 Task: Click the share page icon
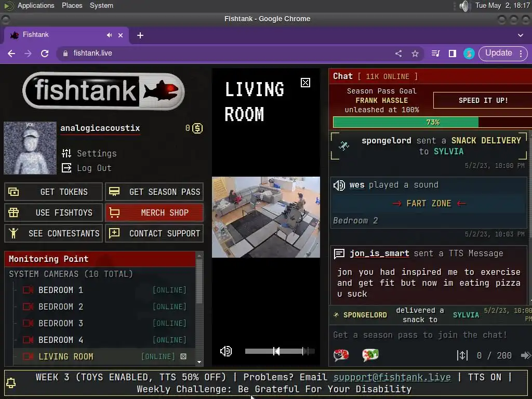pos(398,54)
